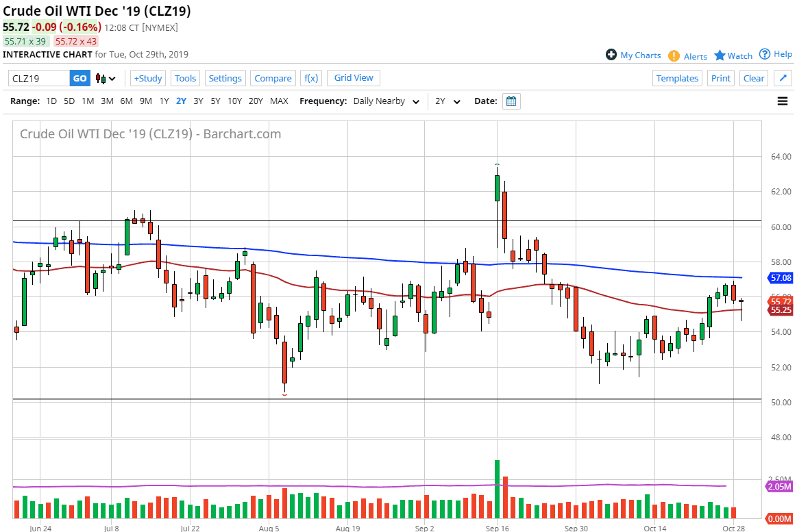The width and height of the screenshot is (797, 532).
Task: Click the Alerts exclamation icon
Action: pyautogui.click(x=674, y=56)
